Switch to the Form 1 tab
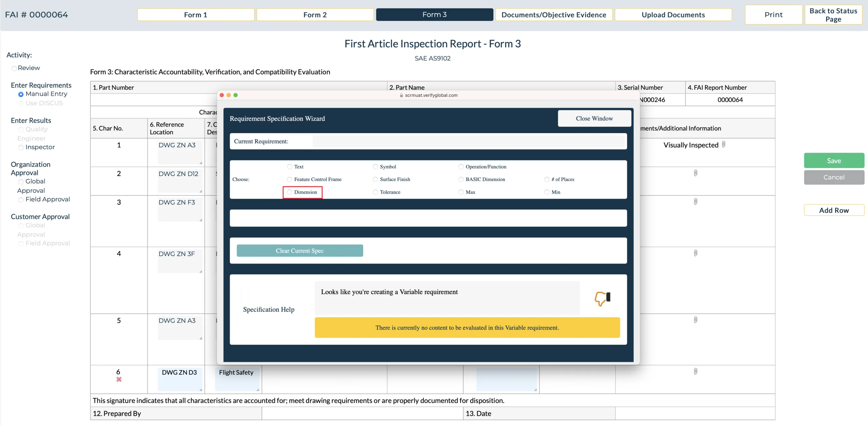 click(196, 15)
